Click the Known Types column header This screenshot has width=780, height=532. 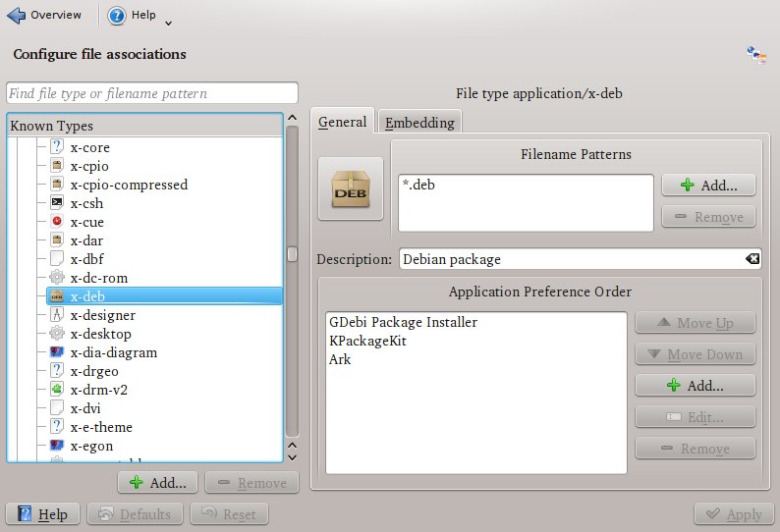click(x=145, y=126)
